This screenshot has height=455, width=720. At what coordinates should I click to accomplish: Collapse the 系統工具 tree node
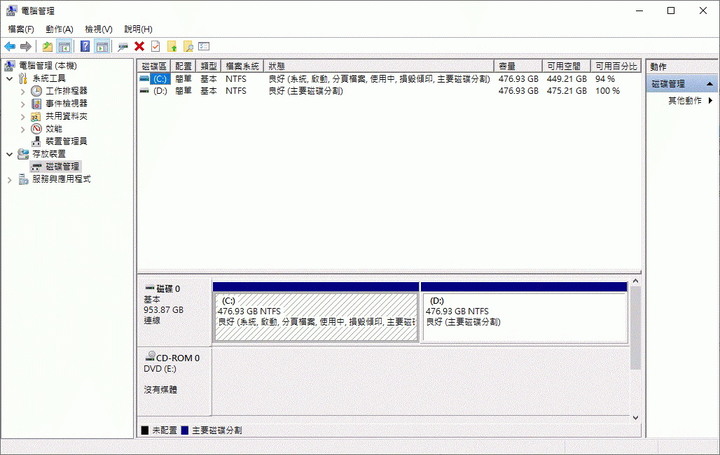click(9, 79)
